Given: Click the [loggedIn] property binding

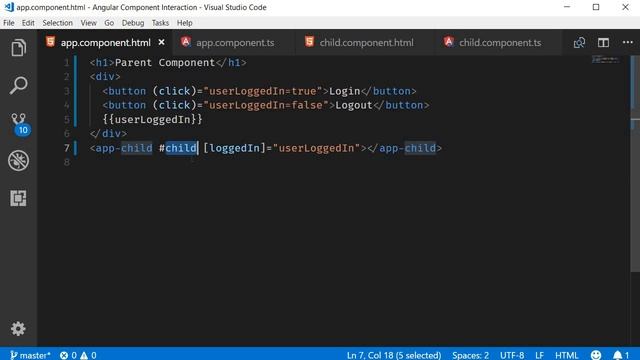Looking at the screenshot, I should 234,148.
